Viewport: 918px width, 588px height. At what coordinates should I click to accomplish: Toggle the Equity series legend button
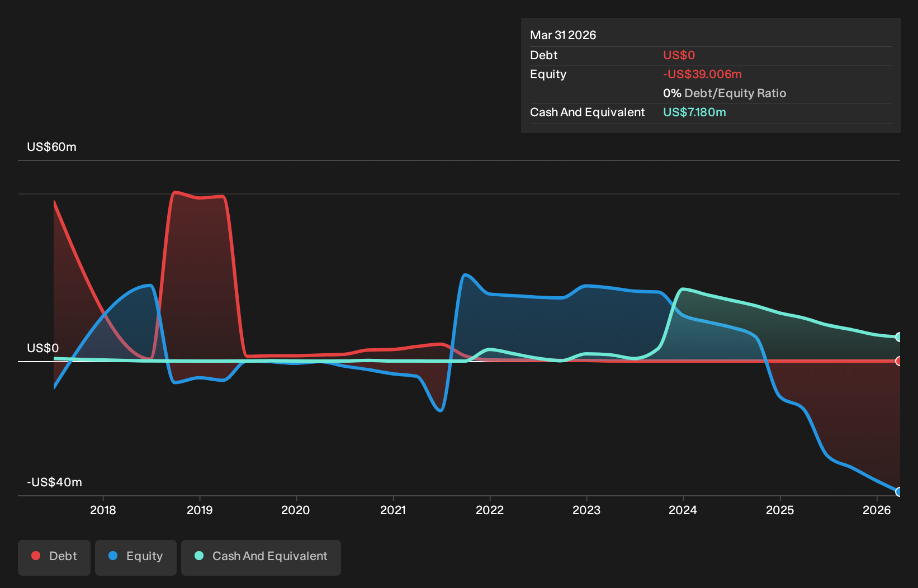pyautogui.click(x=136, y=557)
